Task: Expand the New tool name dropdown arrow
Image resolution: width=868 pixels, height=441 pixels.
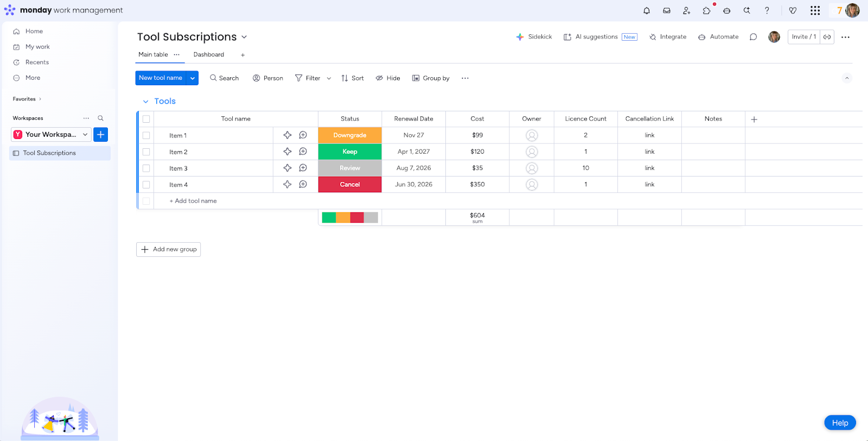Action: pyautogui.click(x=193, y=78)
